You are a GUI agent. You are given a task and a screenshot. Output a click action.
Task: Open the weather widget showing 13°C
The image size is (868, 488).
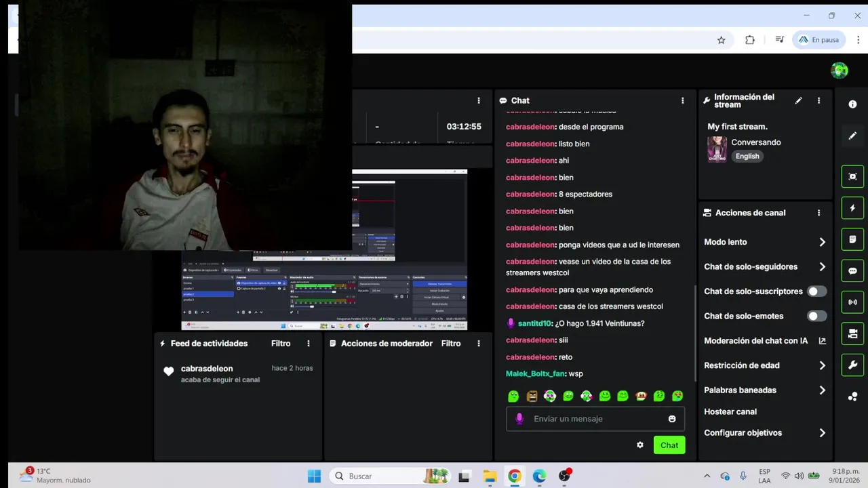(56, 476)
